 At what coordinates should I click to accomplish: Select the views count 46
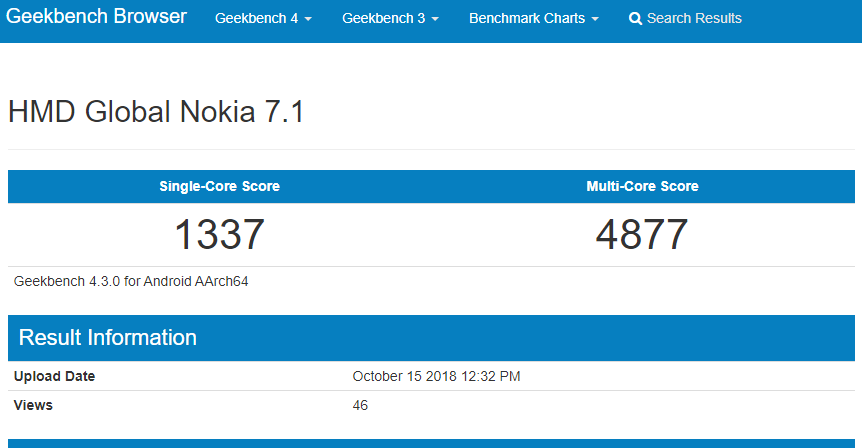click(x=360, y=405)
